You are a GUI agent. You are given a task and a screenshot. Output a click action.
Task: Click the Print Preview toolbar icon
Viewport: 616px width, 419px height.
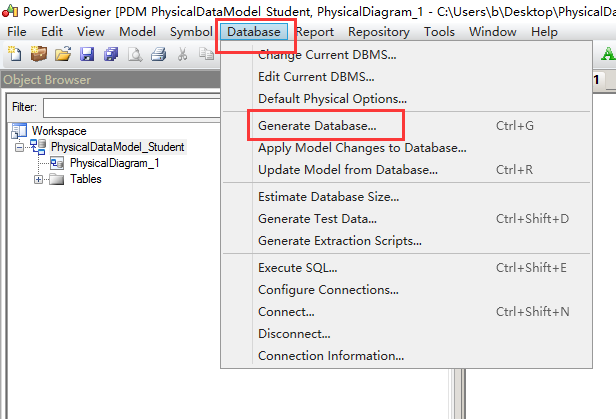[134, 54]
